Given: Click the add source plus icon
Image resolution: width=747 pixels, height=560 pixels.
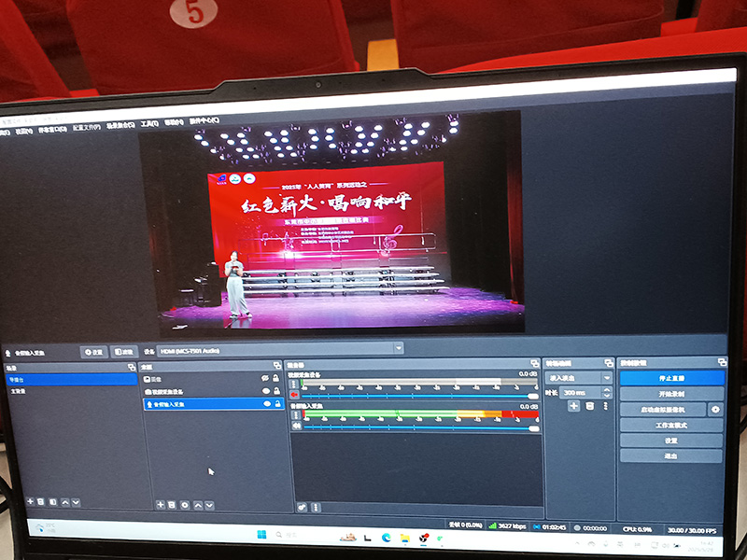Looking at the screenshot, I should [x=160, y=504].
